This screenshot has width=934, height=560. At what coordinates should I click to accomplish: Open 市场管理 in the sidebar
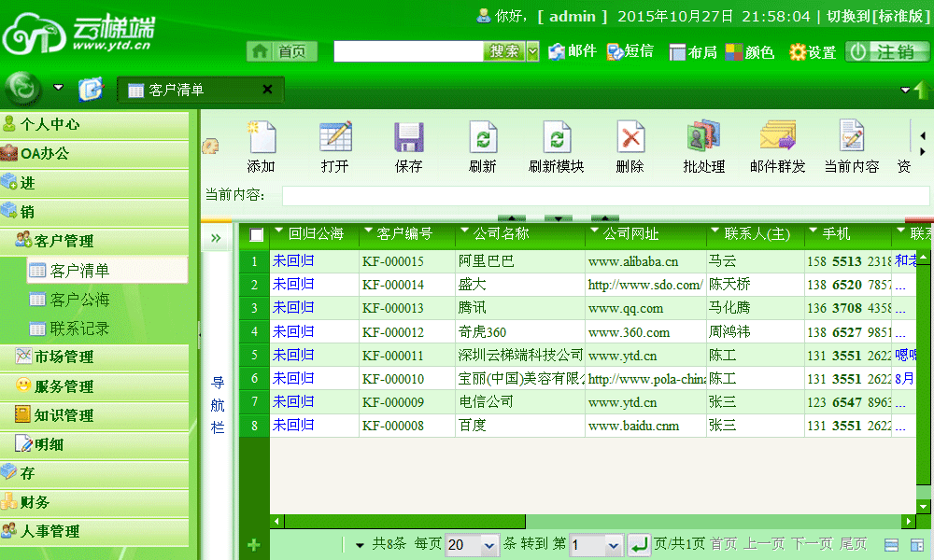point(94,357)
